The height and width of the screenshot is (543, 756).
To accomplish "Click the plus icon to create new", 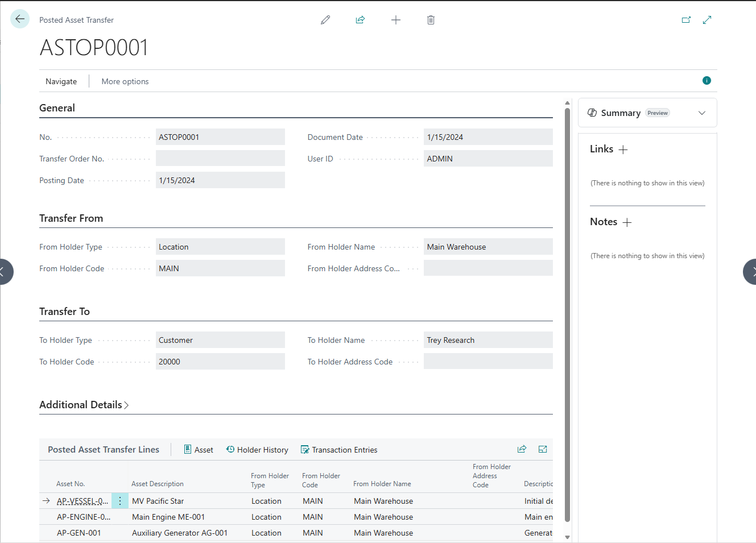I will [396, 20].
